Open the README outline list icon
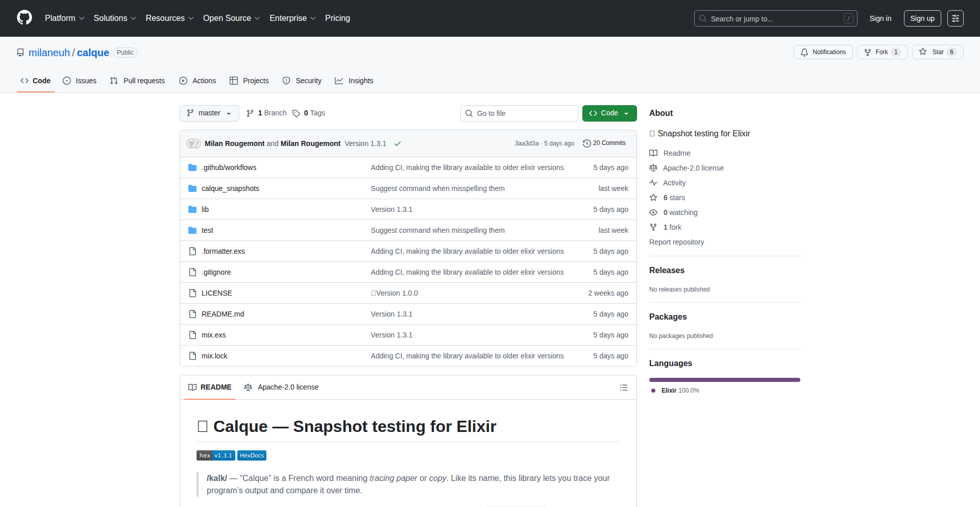 623,388
